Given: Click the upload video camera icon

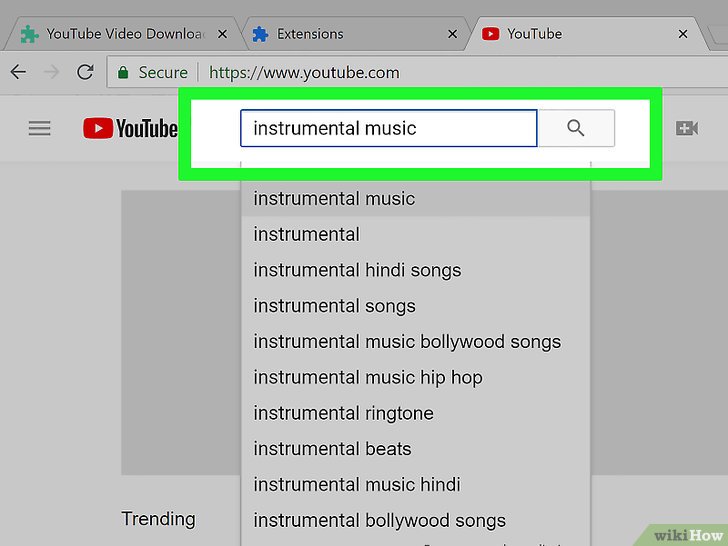Looking at the screenshot, I should coord(687,128).
